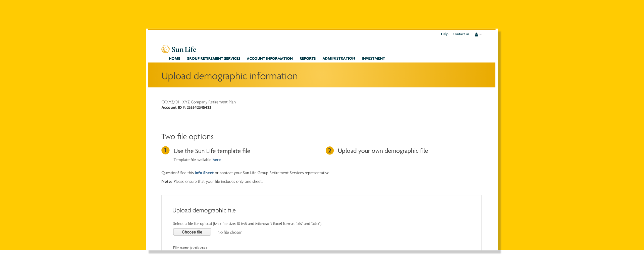644x255 pixels.
Task: Open ACCOUNT INFORMATION menu
Action: (x=270, y=59)
